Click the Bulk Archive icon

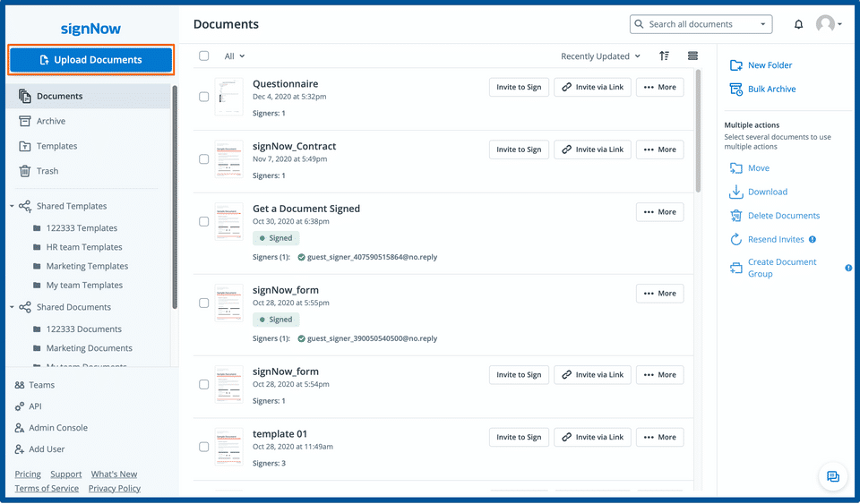click(736, 90)
